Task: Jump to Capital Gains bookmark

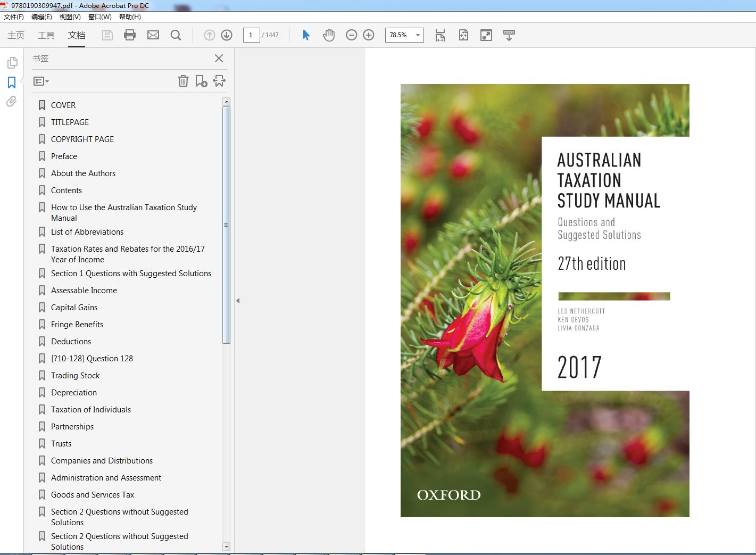Action: (x=74, y=308)
